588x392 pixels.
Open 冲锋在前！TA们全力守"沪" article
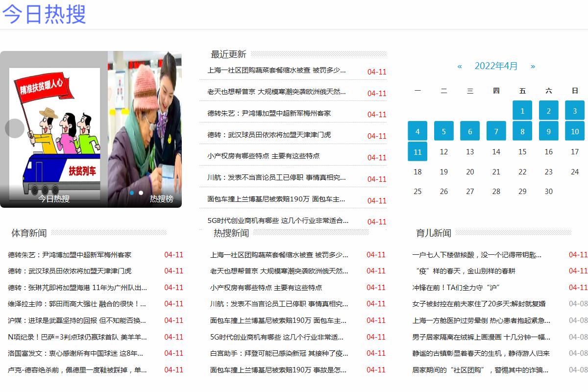pos(456,288)
